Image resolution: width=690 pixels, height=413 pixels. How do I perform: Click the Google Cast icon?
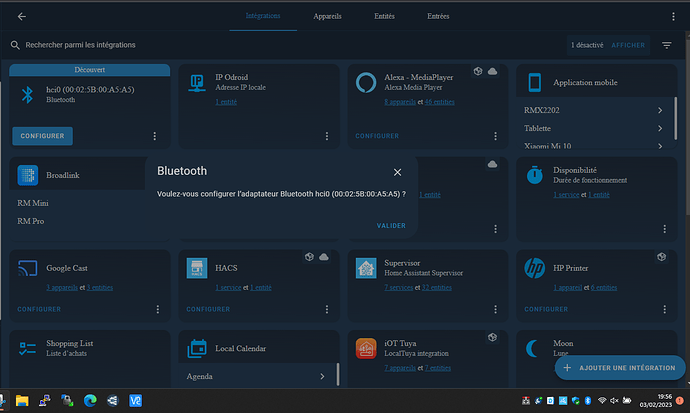pyautogui.click(x=28, y=268)
